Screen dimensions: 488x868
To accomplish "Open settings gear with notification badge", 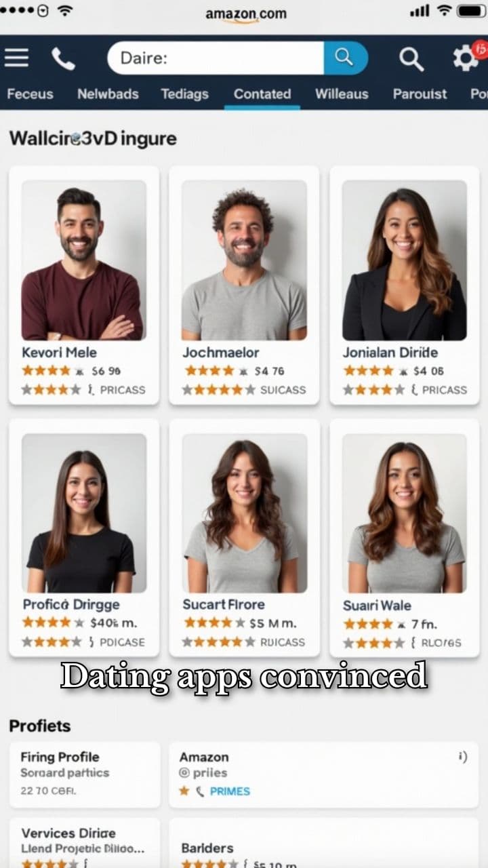I will pyautogui.click(x=468, y=57).
